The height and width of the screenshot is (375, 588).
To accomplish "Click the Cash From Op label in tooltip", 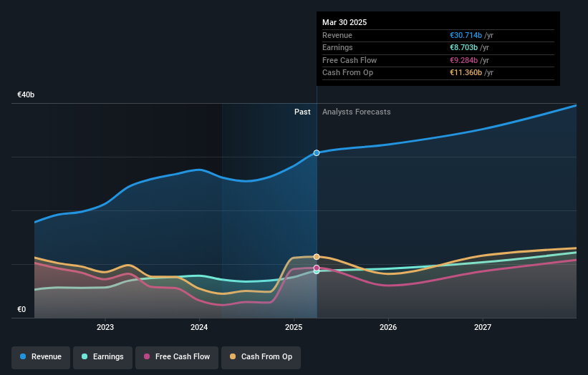I will click(347, 73).
